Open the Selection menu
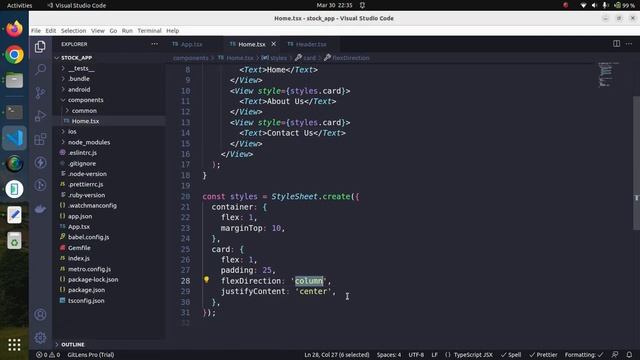Viewport: 640px width, 360px height. tap(73, 31)
